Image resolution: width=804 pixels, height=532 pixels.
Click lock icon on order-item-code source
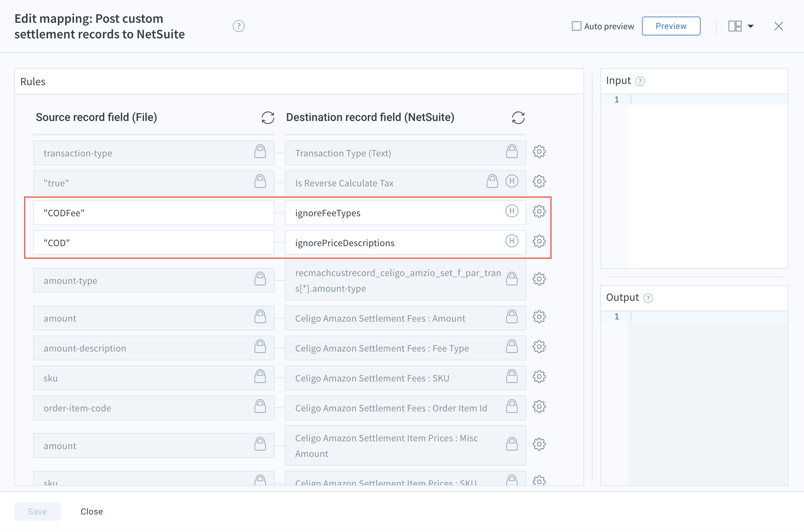coord(260,406)
